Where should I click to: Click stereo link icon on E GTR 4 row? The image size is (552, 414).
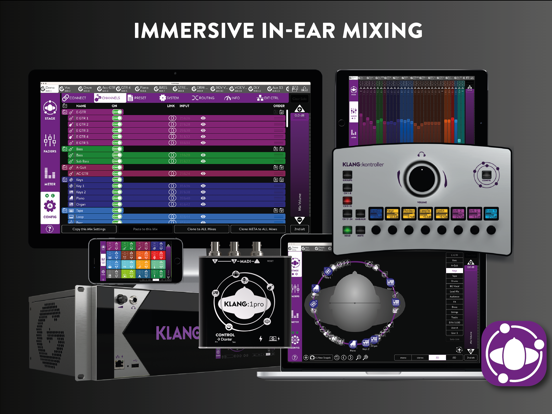[x=172, y=137]
